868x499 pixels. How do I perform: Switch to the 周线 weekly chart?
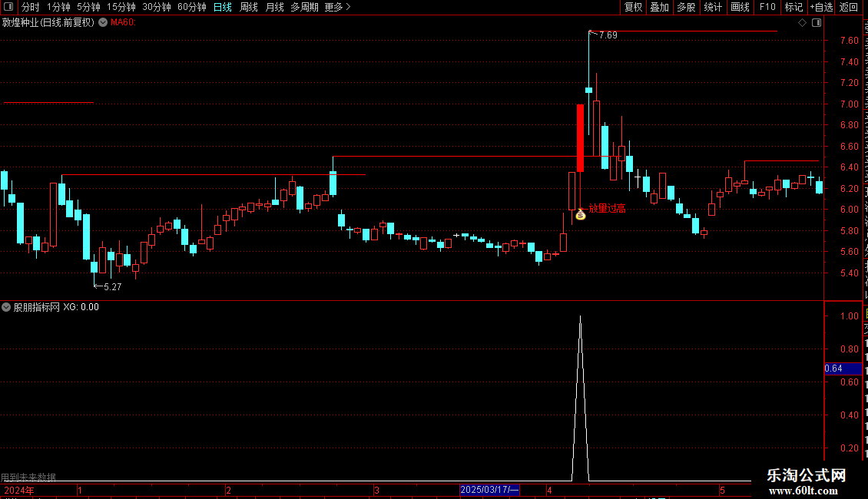(249, 7)
